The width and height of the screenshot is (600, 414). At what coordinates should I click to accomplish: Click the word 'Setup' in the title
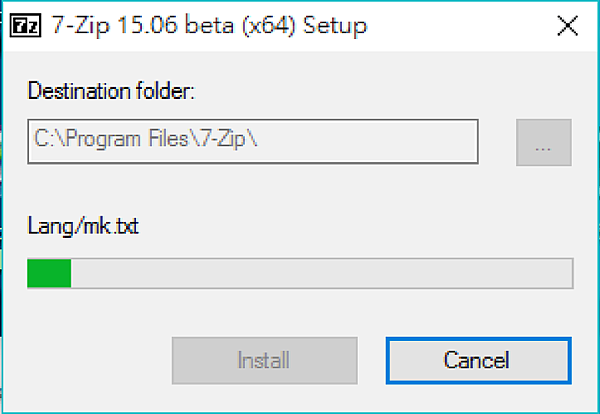tap(335, 26)
